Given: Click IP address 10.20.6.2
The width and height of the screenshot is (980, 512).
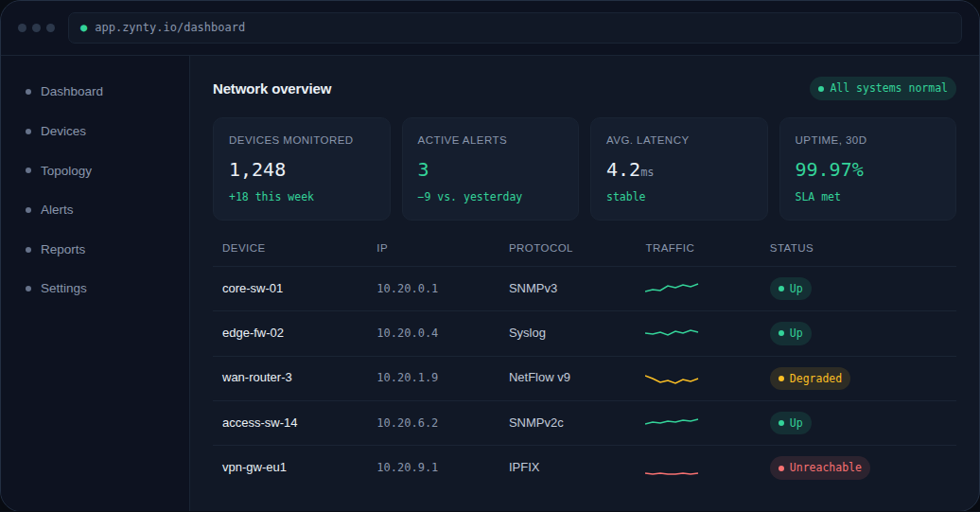Looking at the screenshot, I should (x=408, y=423).
